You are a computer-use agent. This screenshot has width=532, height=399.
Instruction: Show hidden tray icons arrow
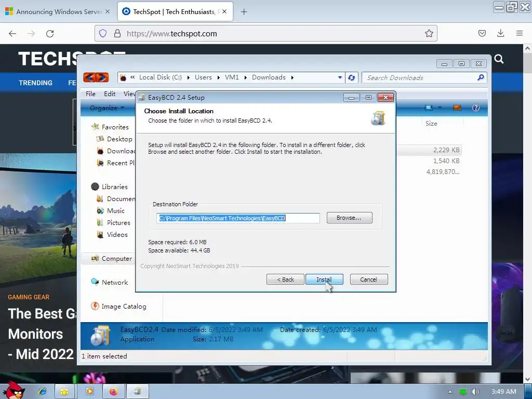[x=450, y=392]
